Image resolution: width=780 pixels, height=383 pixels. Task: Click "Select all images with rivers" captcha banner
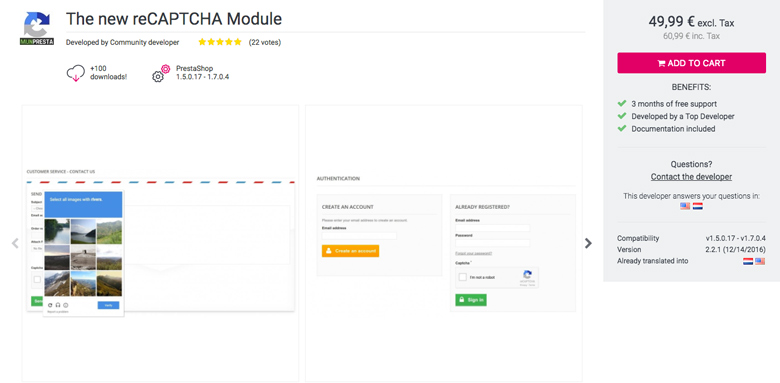coord(84,204)
